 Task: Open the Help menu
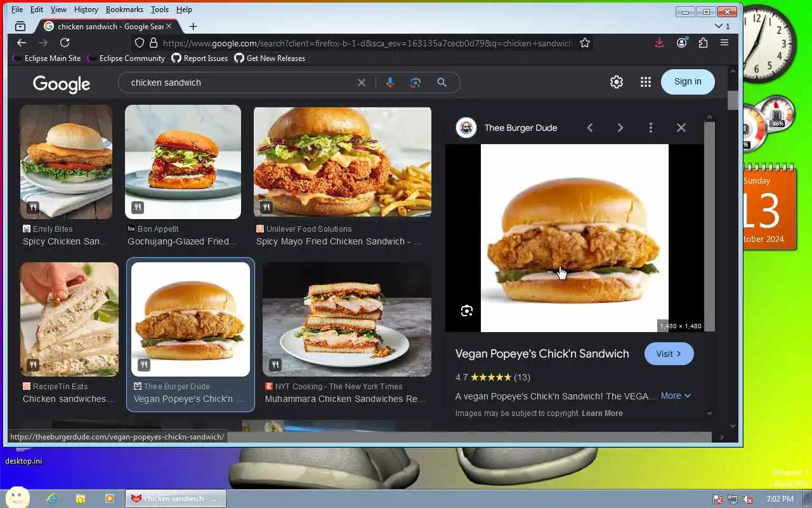184,10
